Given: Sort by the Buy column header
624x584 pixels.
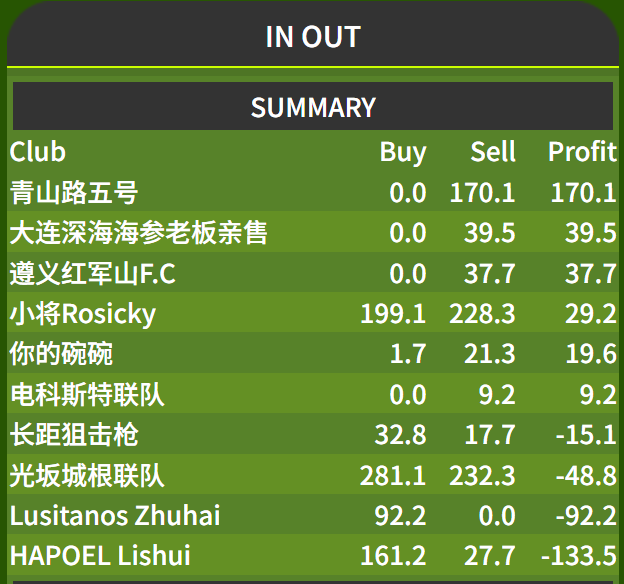Looking at the screenshot, I should [x=403, y=152].
